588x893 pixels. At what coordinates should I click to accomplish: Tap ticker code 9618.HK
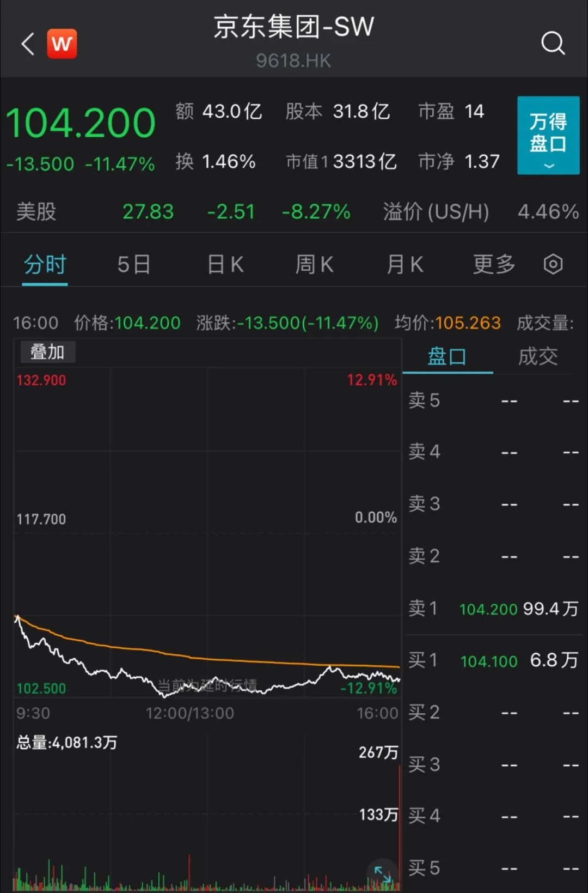point(293,60)
